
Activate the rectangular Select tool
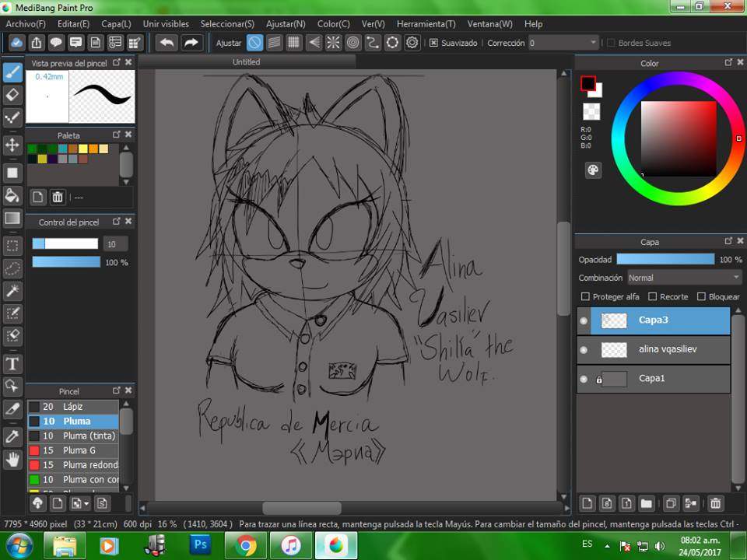[12, 246]
